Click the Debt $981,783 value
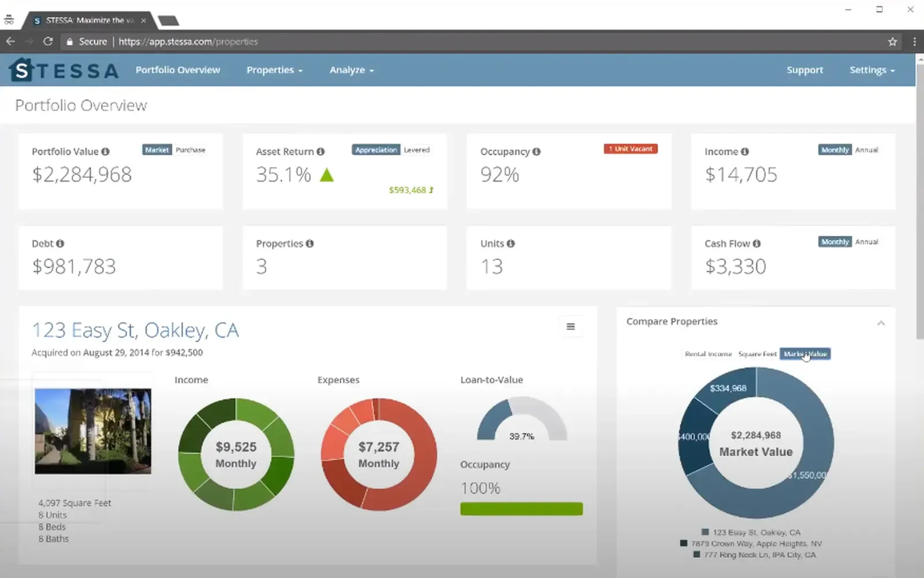Viewport: 924px width, 578px height. pos(74,266)
